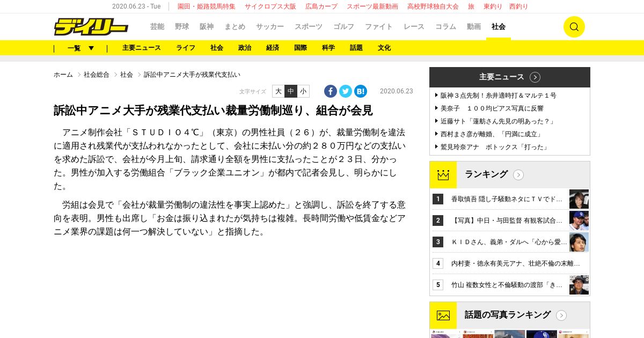The width and height of the screenshot is (644, 338).
Task: Open ファイト in top navigation
Action: 379,27
